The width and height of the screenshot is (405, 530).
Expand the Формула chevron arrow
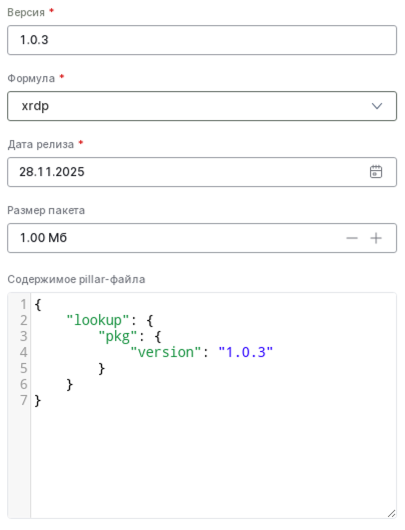pos(377,106)
